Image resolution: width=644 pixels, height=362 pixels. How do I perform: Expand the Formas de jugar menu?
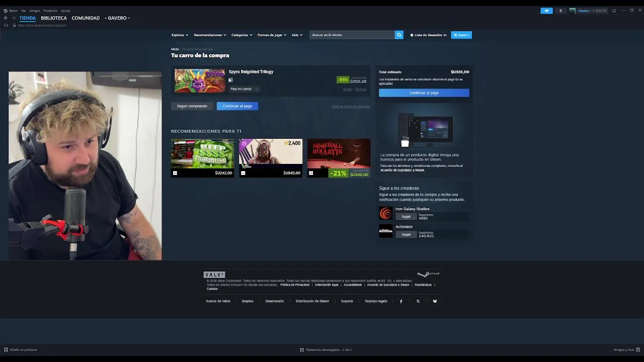click(272, 35)
